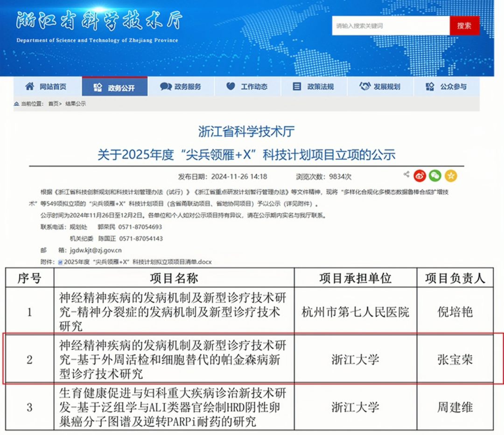
Task: Open the 政务公开 nav tab
Action: pos(115,86)
